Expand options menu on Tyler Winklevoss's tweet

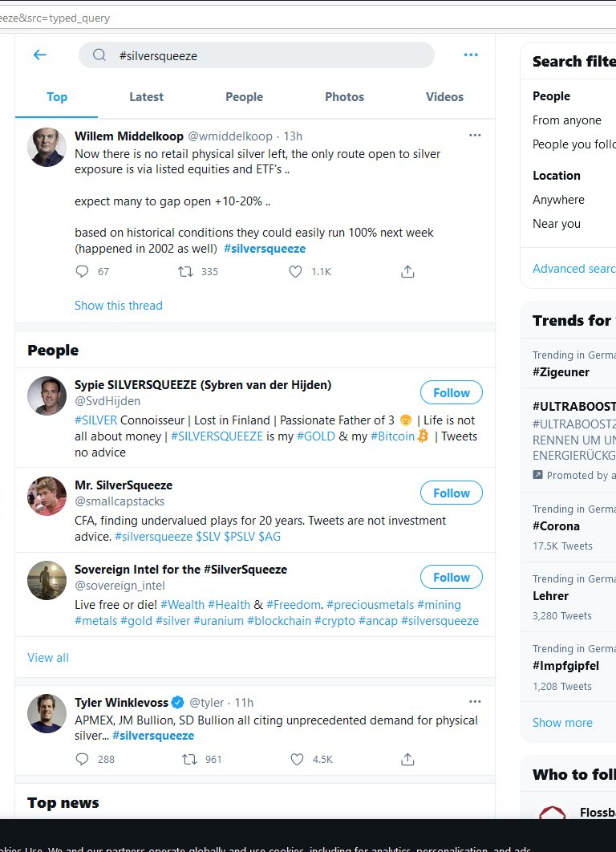[x=475, y=702]
